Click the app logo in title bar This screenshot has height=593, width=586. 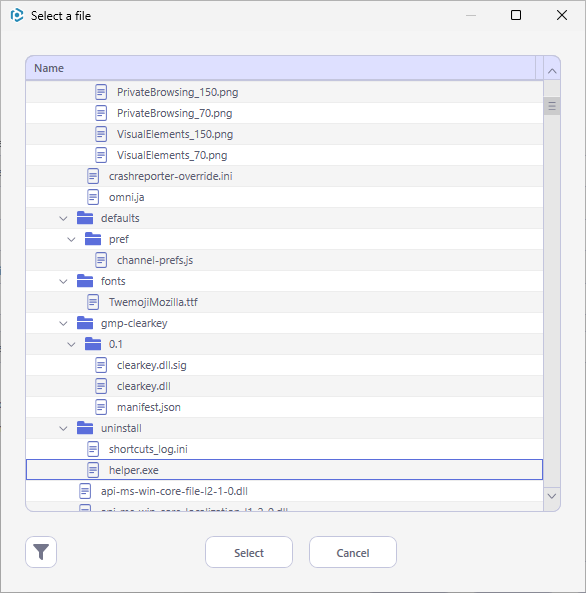(17, 16)
